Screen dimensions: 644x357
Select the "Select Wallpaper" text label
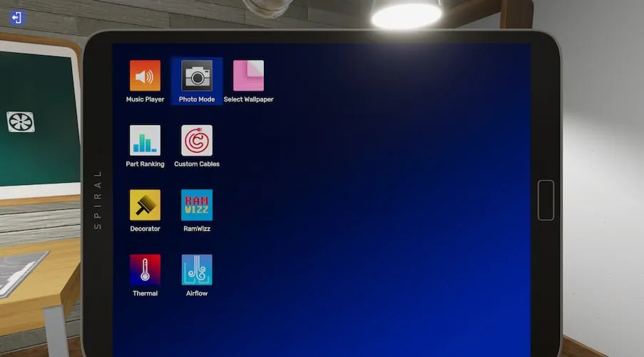pyautogui.click(x=248, y=99)
